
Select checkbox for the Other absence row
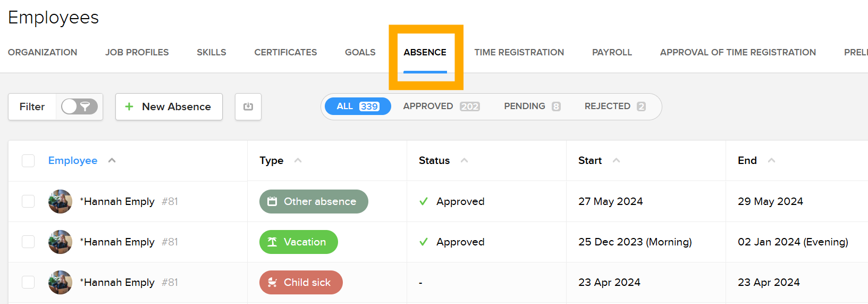click(28, 201)
